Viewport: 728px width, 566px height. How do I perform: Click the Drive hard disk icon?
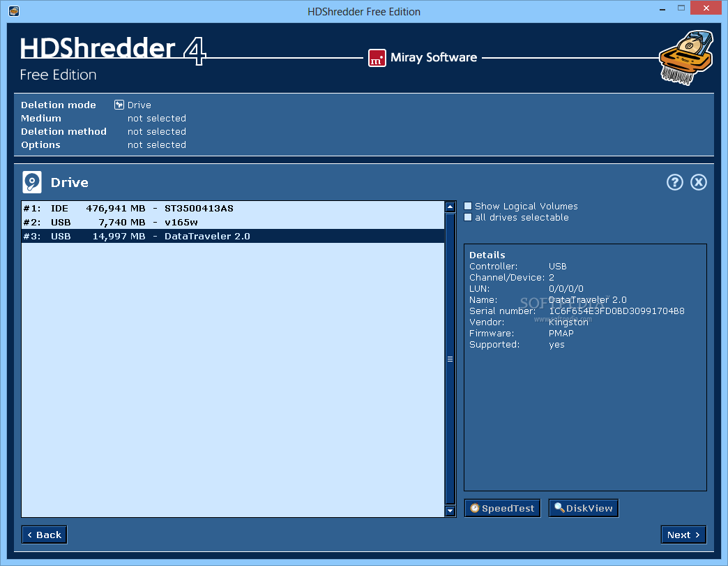pyautogui.click(x=32, y=182)
